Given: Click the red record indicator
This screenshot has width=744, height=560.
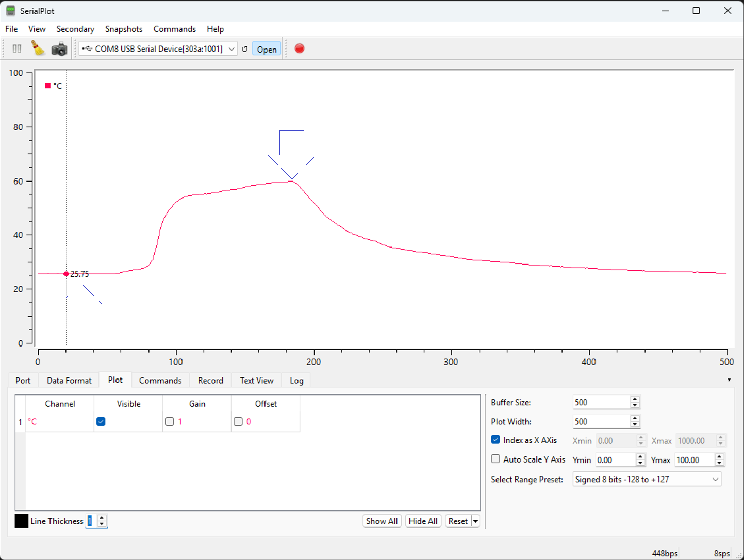Looking at the screenshot, I should point(299,48).
